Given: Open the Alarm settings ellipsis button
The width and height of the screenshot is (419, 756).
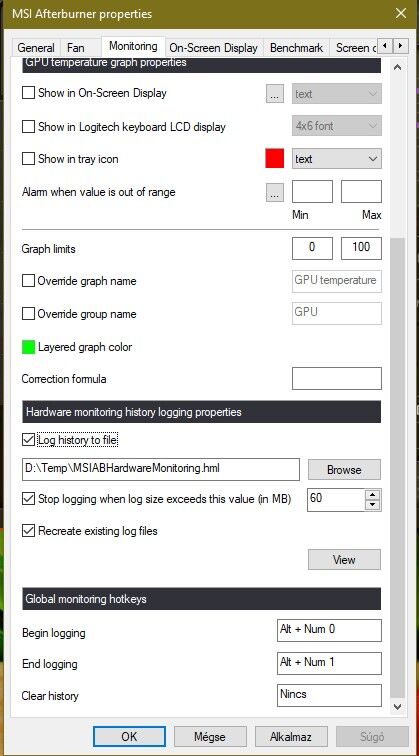Looking at the screenshot, I should click(275, 193).
